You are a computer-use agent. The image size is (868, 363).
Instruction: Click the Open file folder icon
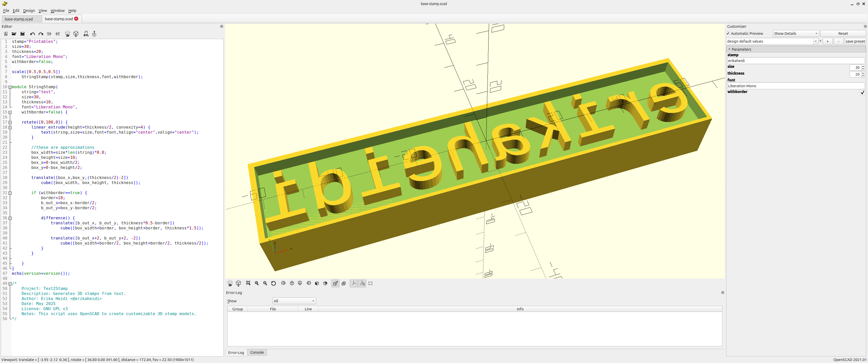[x=14, y=34]
